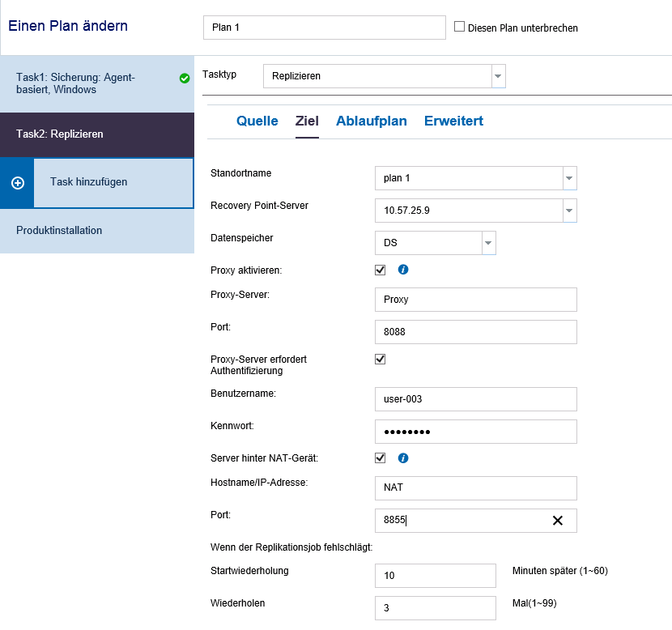The width and height of the screenshot is (672, 630).
Task: Go to the Erweitert tab
Action: [453, 121]
